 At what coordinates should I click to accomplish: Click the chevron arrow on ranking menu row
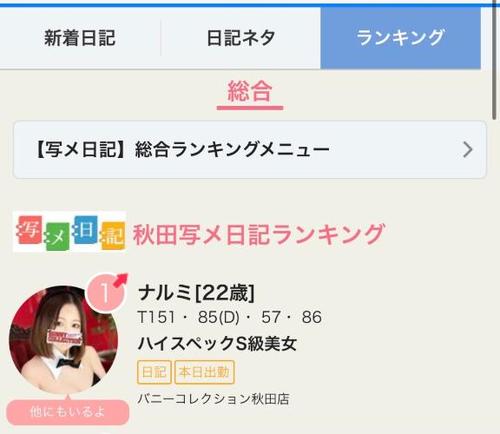[x=468, y=150]
